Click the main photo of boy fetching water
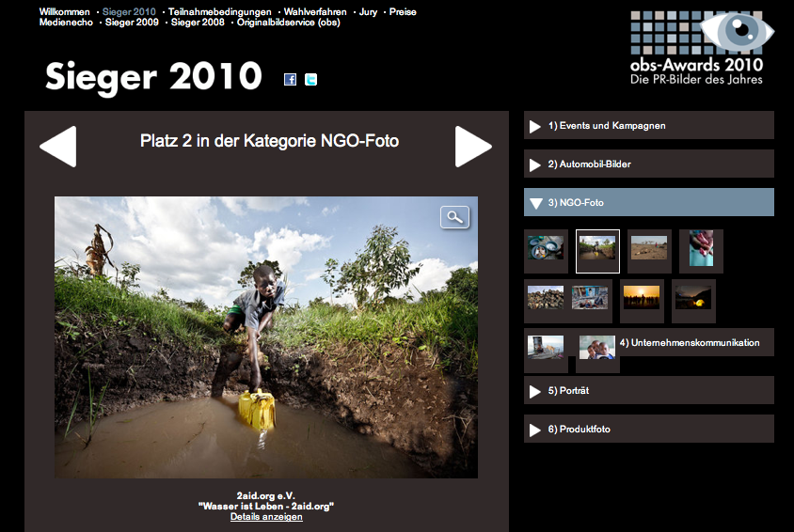Screen dimensions: 794x532 [266, 337]
